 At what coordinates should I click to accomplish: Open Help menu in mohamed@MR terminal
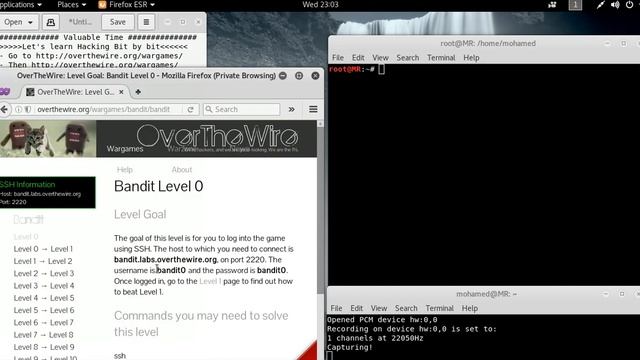point(469,308)
